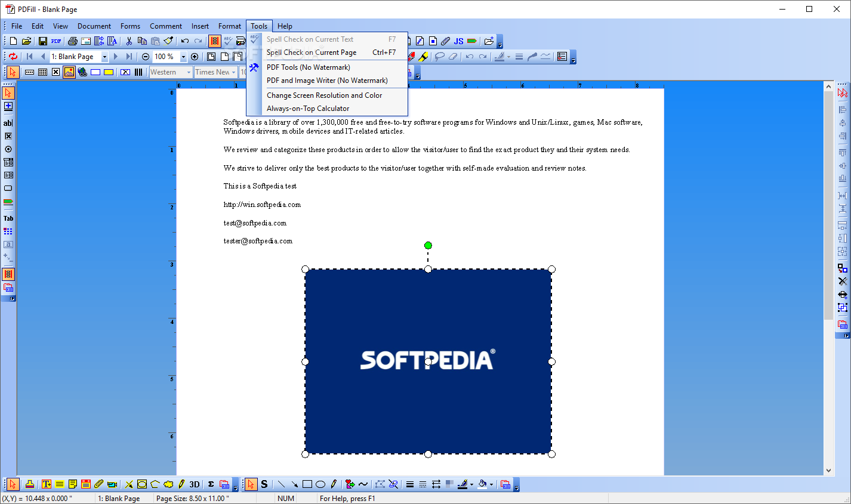
Task: Click the stamp tool in bottom toolbar
Action: tap(29, 484)
